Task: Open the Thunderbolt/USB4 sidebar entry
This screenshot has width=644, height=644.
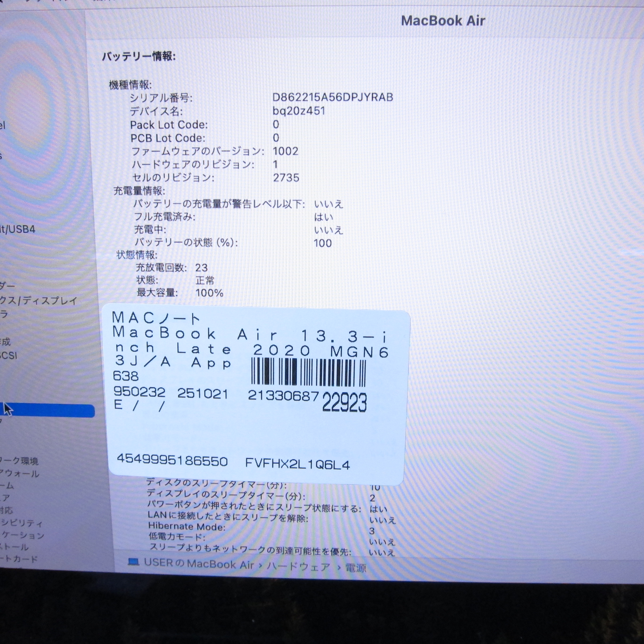Action: (17, 229)
